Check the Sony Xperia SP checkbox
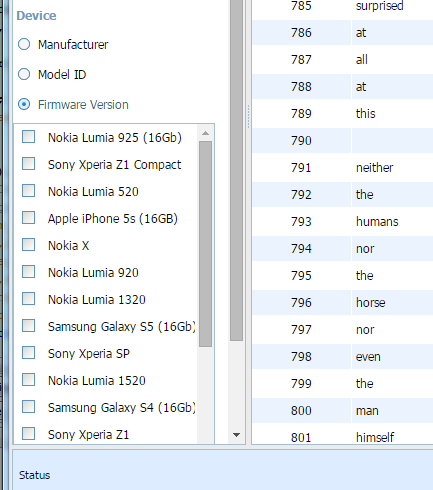 [28, 353]
